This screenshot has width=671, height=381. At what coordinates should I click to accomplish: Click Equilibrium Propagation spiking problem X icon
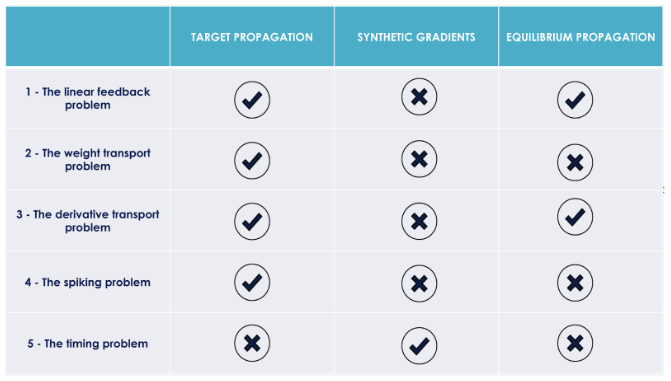click(575, 283)
